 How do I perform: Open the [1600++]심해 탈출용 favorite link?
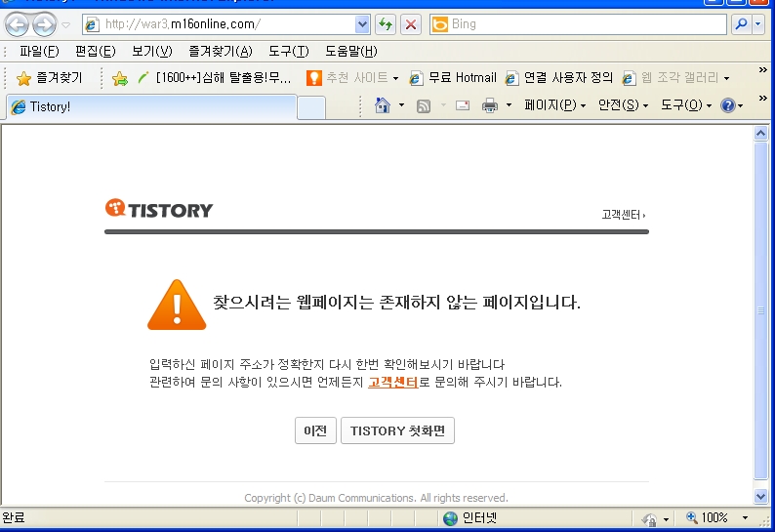215,78
